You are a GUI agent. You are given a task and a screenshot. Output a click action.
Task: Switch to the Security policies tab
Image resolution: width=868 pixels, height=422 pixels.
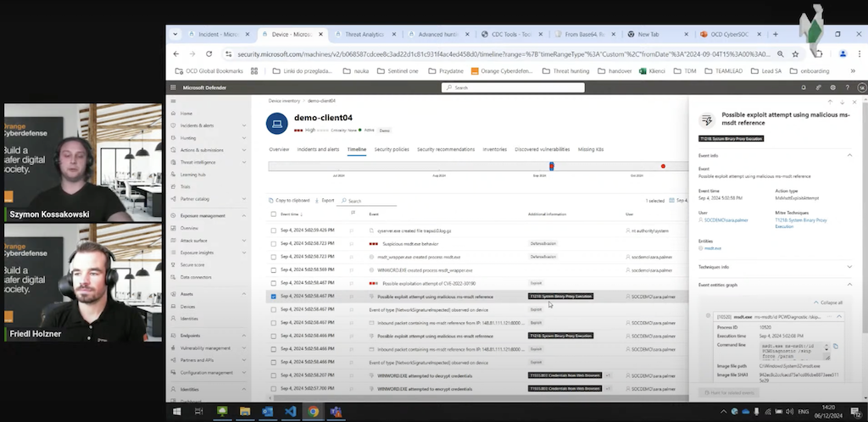(392, 149)
